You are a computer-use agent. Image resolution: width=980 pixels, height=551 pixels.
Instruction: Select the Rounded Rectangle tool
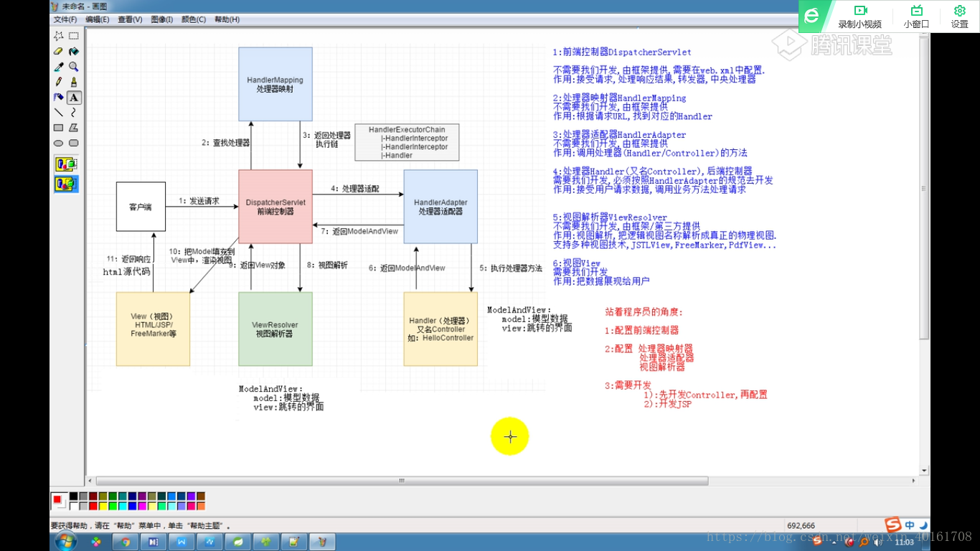tap(74, 143)
